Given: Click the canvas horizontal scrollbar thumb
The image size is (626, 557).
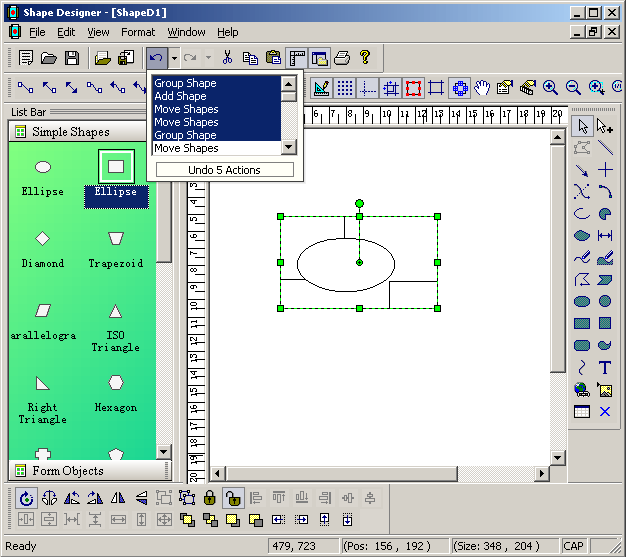Looking at the screenshot, I should [342, 474].
